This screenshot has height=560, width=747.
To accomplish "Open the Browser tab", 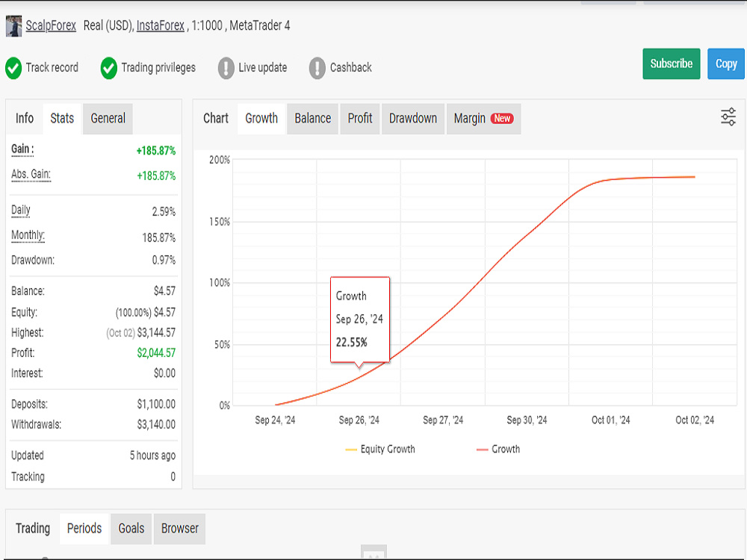I will 179,529.
